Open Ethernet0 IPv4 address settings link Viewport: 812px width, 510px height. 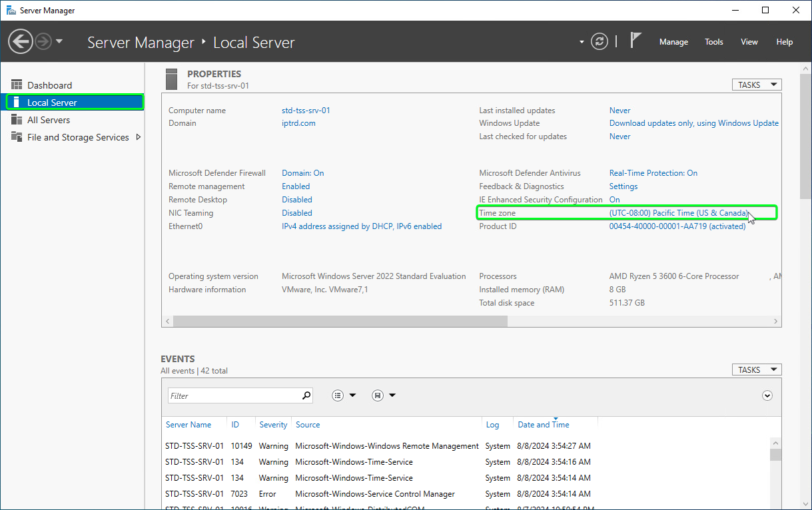362,226
